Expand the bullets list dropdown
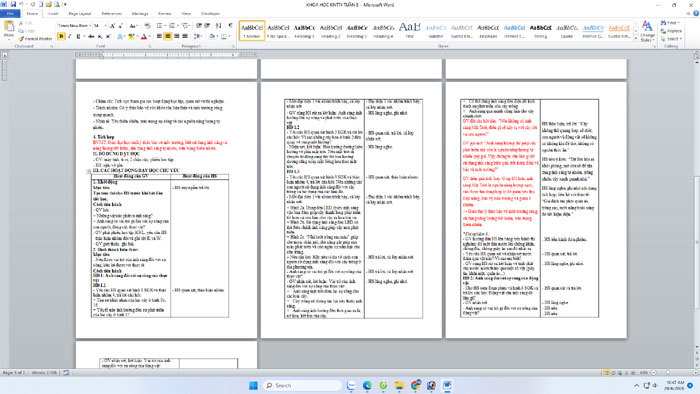Image resolution: width=700 pixels, height=394 pixels. coord(165,26)
